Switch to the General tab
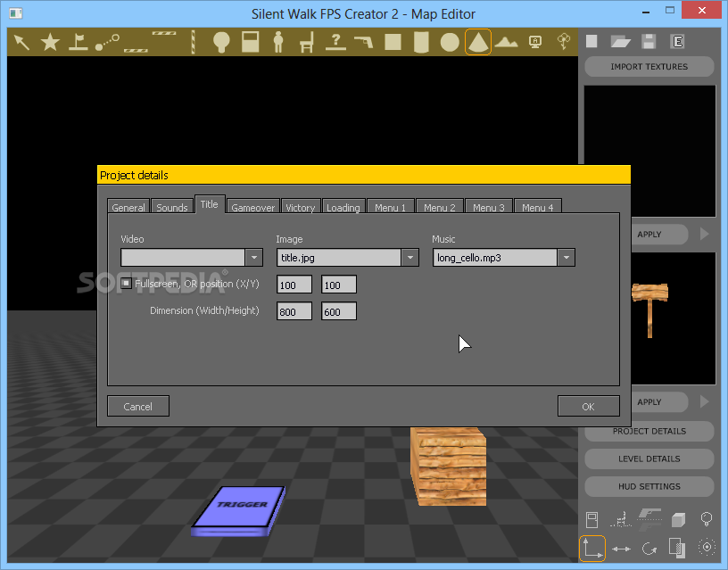 (128, 207)
